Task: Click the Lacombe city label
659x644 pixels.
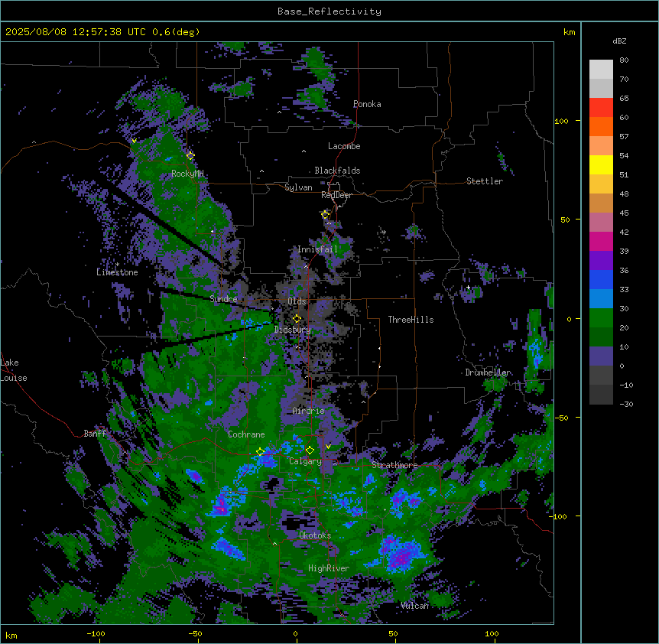Action: coord(344,146)
